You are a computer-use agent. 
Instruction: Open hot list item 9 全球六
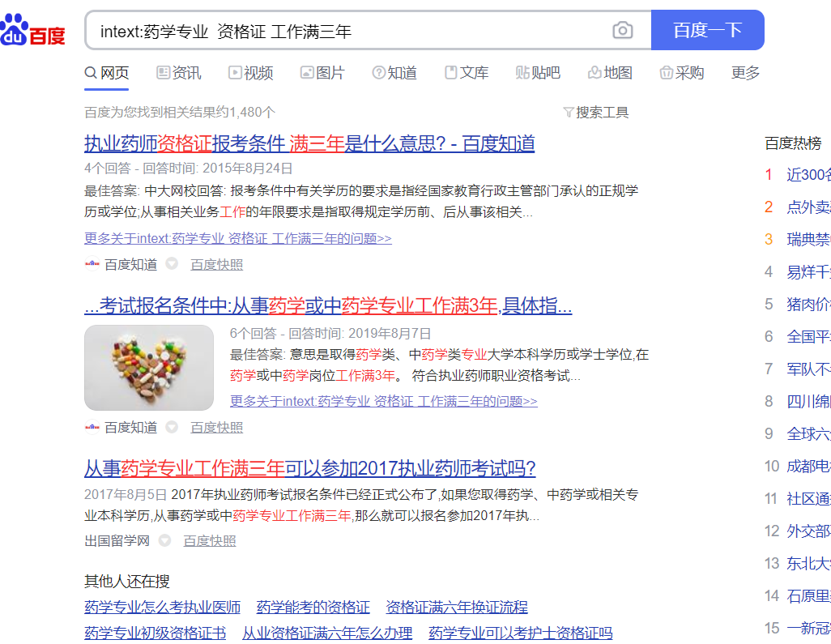(x=809, y=433)
